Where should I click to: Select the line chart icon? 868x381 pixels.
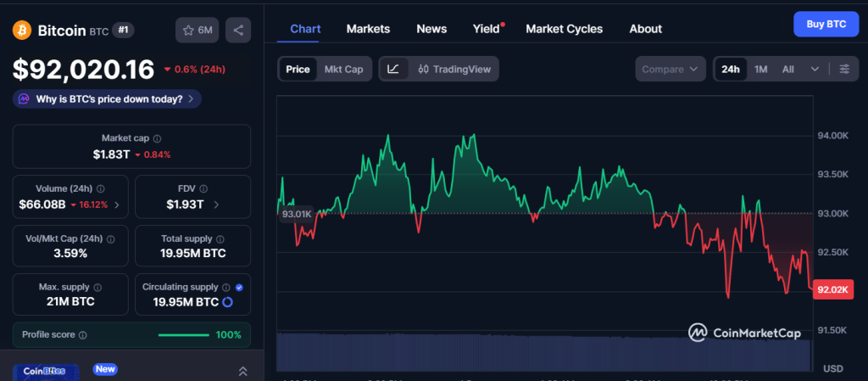click(x=393, y=70)
